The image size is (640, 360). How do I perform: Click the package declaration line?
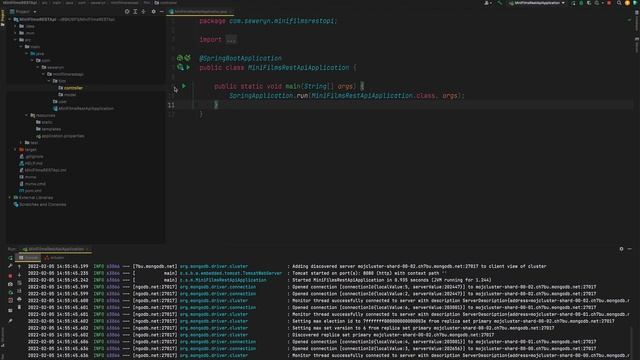[x=268, y=21]
